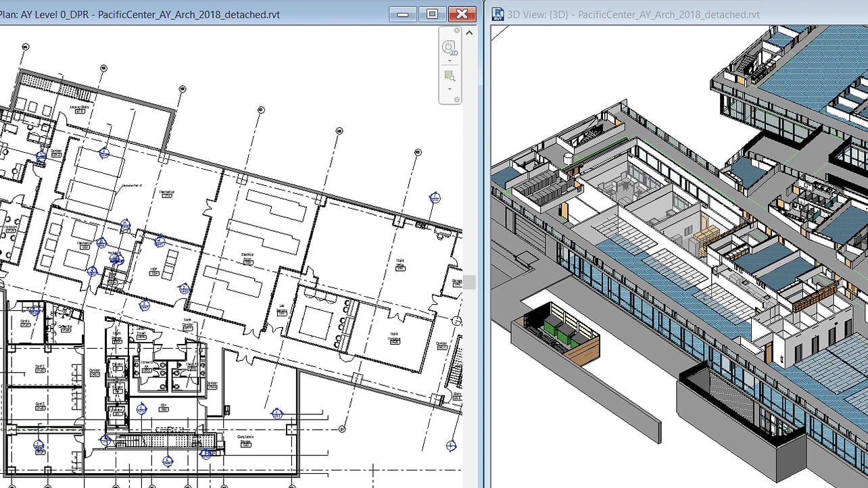Open navigation bar options via bottom circle icon
Screen dimensions: 868x488
tap(456, 99)
